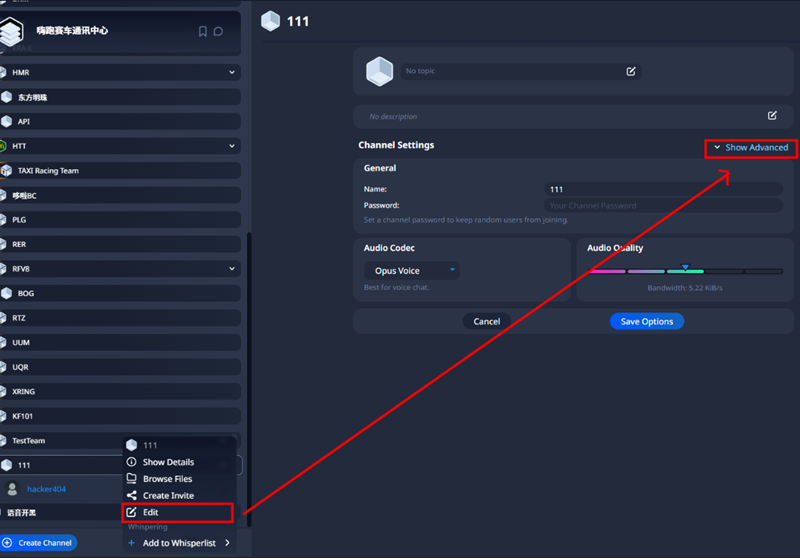Expand the RFV8 channel group
Image resolution: width=800 pixels, height=558 pixels.
coord(232,269)
